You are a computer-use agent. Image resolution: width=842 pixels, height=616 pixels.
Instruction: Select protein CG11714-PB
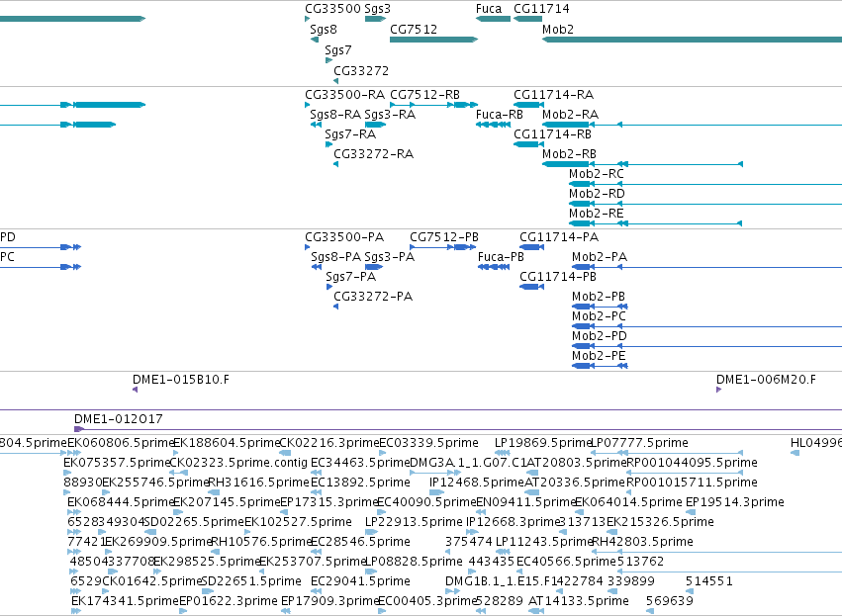click(558, 277)
